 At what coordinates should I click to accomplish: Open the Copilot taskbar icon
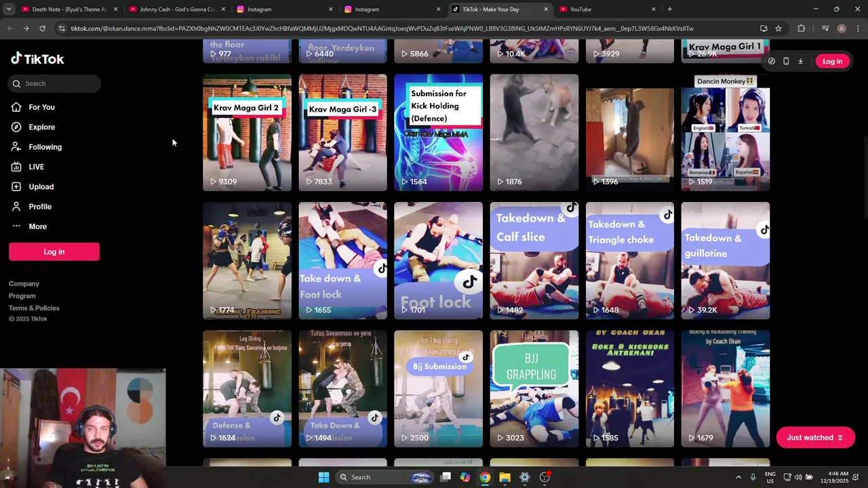pyautogui.click(x=465, y=477)
